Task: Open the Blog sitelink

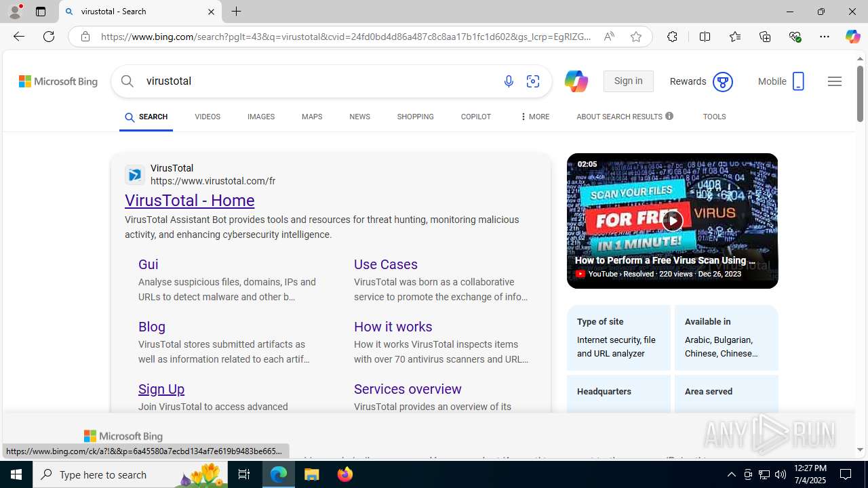Action: tap(152, 327)
